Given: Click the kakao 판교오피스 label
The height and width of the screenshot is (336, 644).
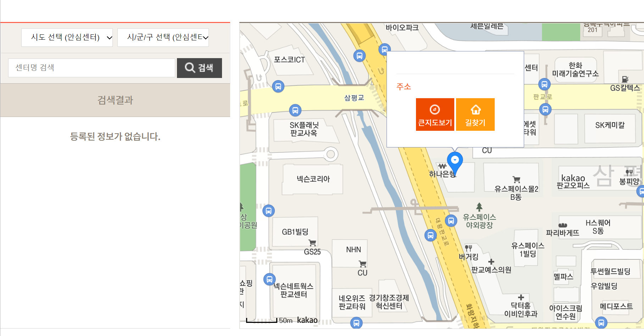Looking at the screenshot, I should [573, 181].
